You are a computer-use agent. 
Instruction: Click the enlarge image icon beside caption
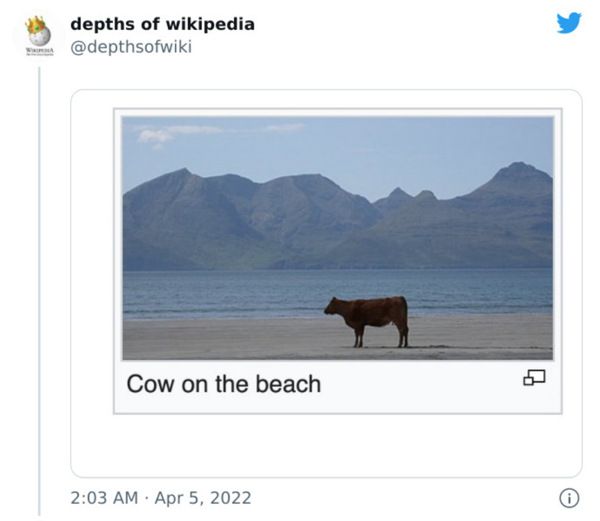pos(535,378)
